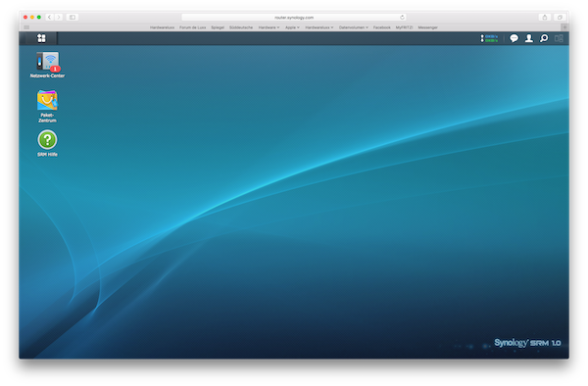588x386 pixels.
Task: Expand the Hardwareluxx bookmarks folder dropdown
Action: [319, 27]
